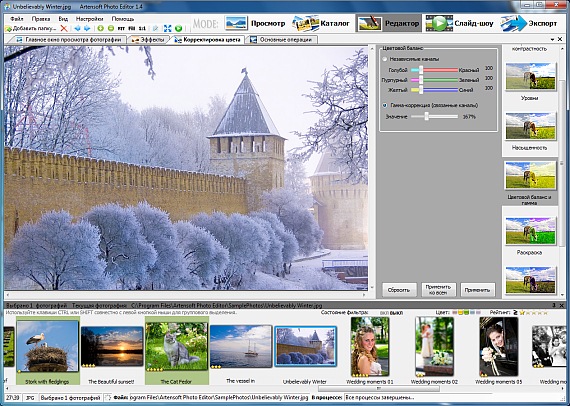Open the Эффекты tab
This screenshot has height=406, width=570.
point(148,40)
